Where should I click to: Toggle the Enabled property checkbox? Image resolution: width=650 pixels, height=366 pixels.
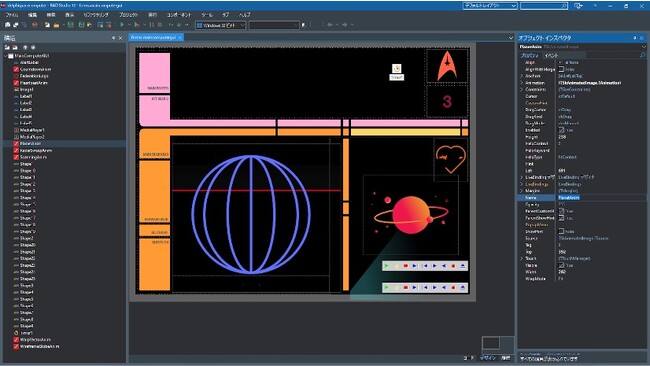pyautogui.click(x=561, y=130)
